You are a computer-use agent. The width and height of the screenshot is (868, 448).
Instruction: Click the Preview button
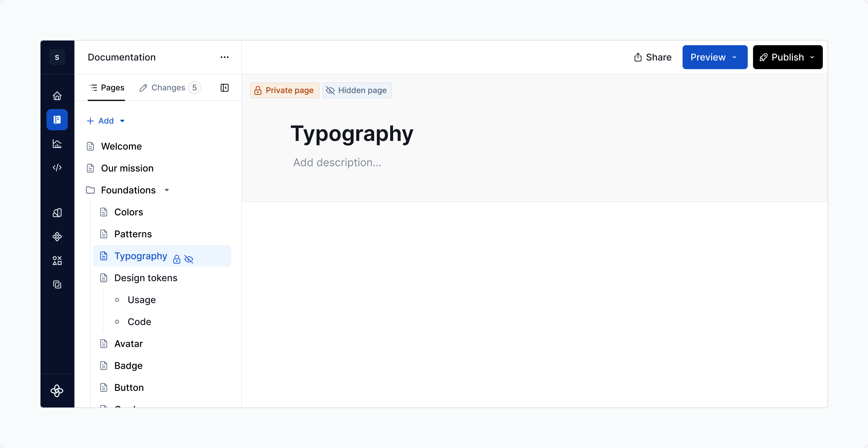pyautogui.click(x=715, y=57)
